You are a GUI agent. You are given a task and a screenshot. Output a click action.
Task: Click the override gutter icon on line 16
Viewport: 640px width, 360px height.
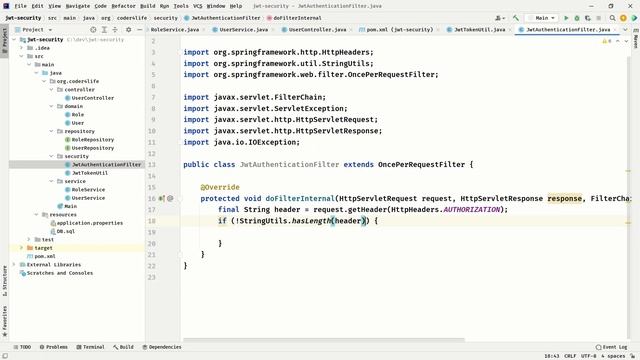162,198
